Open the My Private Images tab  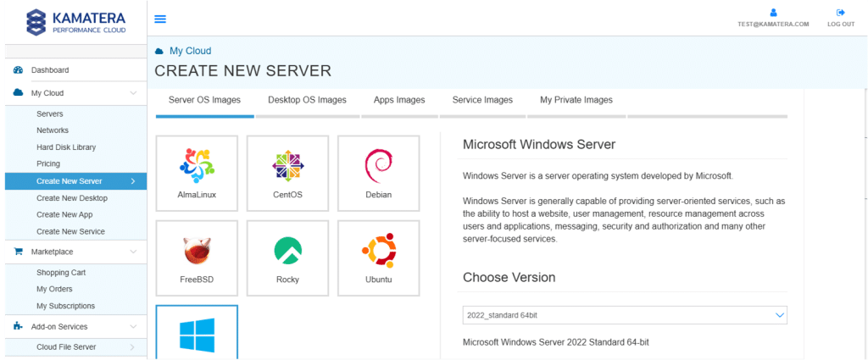point(576,100)
